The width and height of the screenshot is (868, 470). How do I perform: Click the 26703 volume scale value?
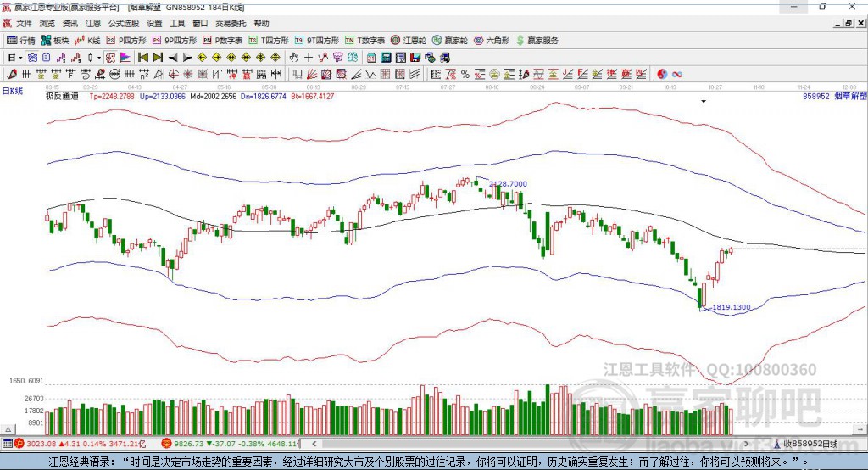[34, 399]
